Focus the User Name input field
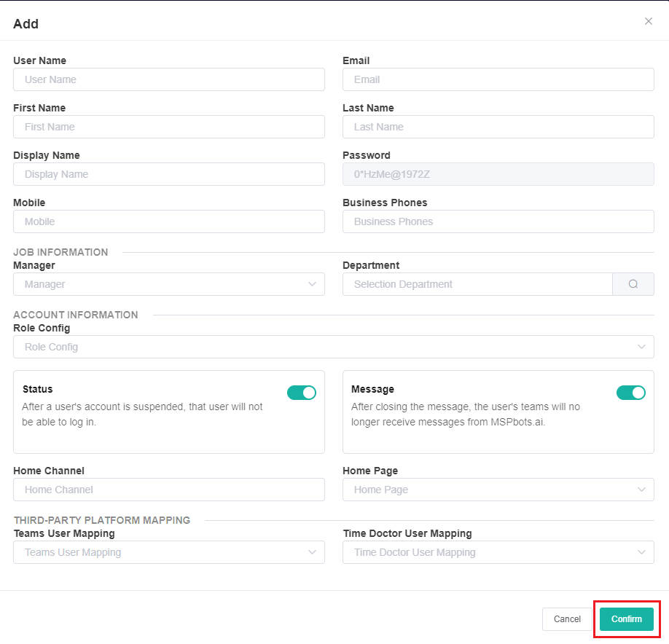669x644 pixels. coord(169,79)
